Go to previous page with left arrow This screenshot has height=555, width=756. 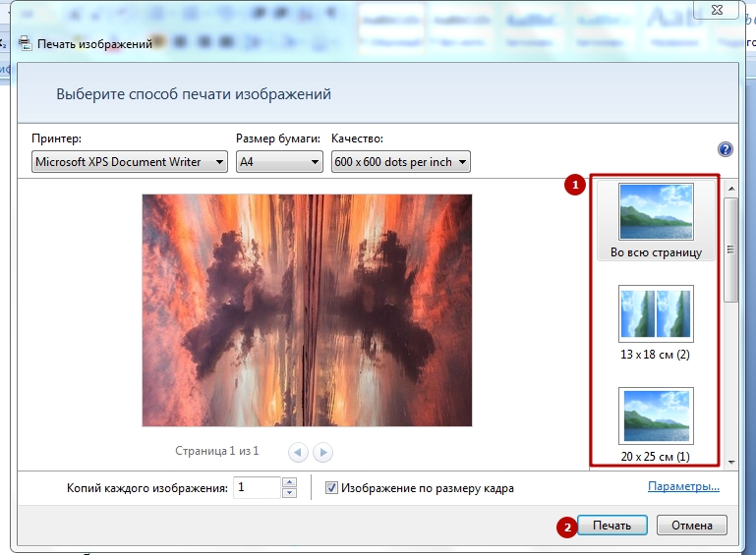pos(298,452)
